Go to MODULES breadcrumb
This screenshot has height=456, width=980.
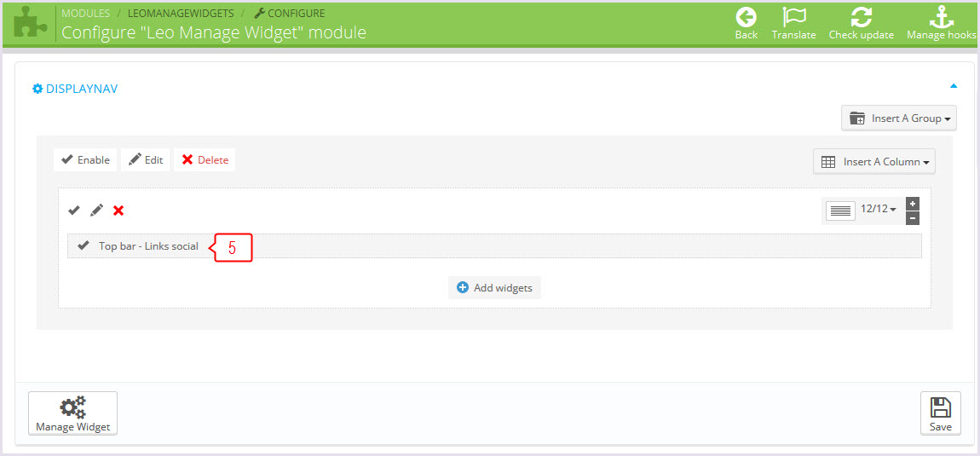86,13
